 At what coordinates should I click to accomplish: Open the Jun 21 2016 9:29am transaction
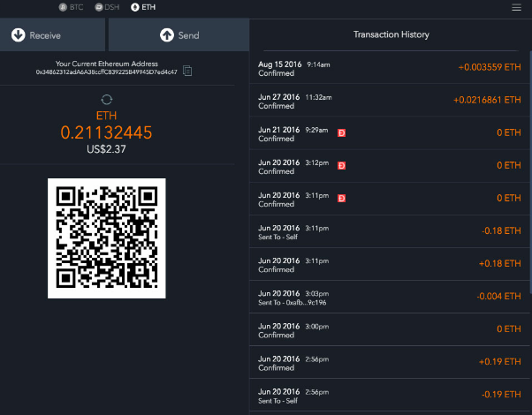click(x=390, y=133)
